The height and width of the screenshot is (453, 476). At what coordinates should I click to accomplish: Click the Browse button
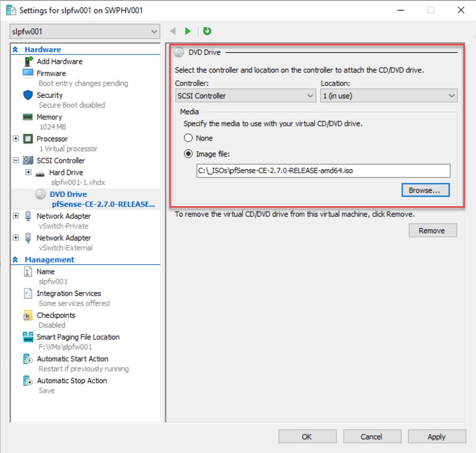425,190
